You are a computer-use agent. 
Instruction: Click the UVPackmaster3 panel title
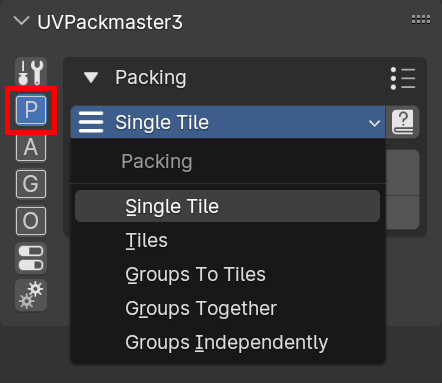point(110,22)
